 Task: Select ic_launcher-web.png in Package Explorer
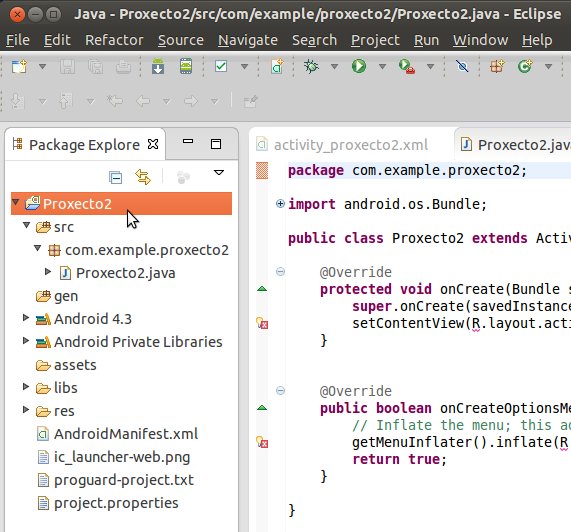(x=114, y=457)
